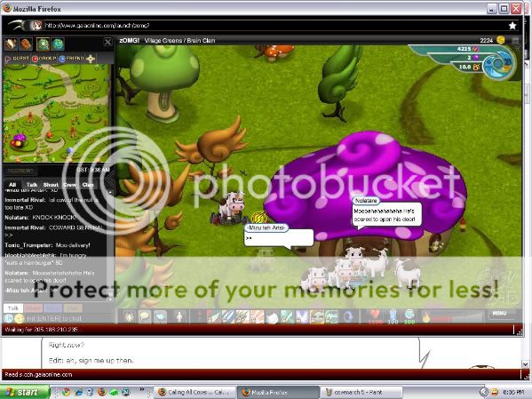Switch to cowmarch 5 - Paint window

click(x=361, y=392)
